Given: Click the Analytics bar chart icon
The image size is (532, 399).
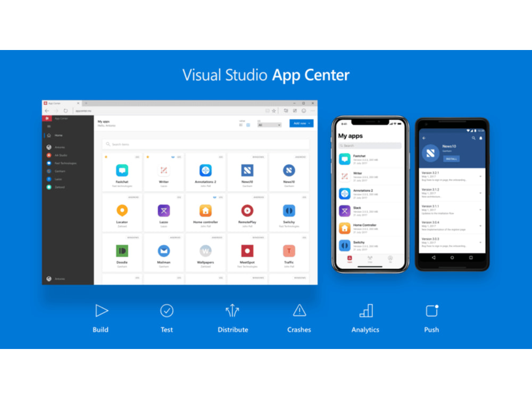Looking at the screenshot, I should coord(367,311).
